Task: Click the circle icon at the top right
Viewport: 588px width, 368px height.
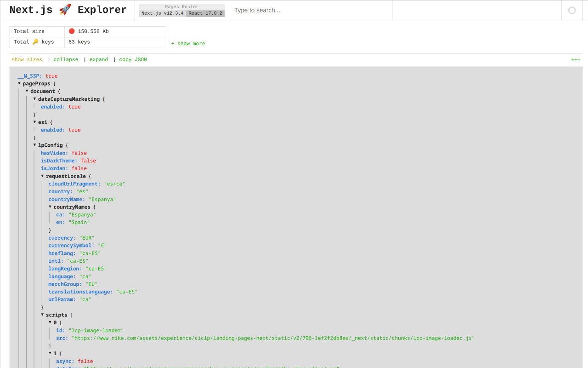Action: point(573,10)
